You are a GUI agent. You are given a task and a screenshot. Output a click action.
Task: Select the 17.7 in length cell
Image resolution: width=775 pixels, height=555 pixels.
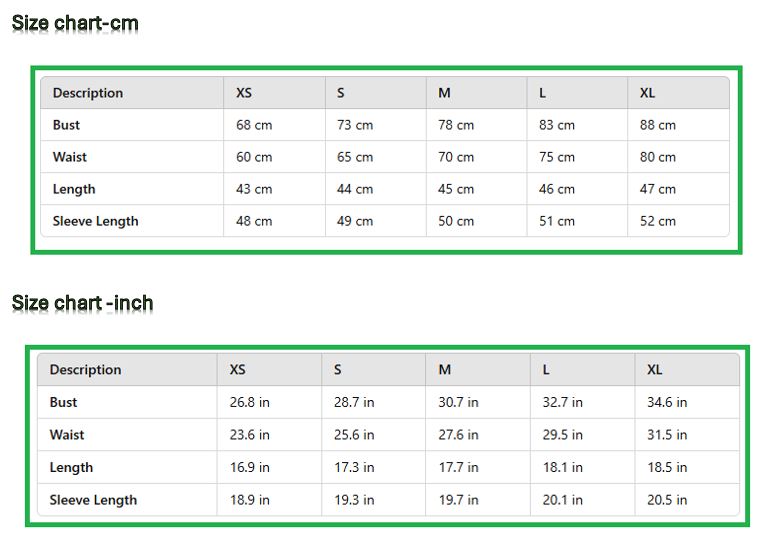click(458, 467)
